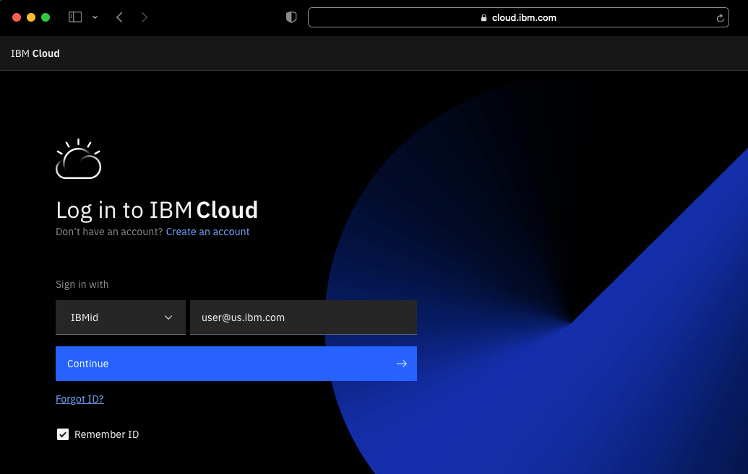This screenshot has width=748, height=474.
Task: Open the privacy report shield icon
Action: (x=291, y=17)
